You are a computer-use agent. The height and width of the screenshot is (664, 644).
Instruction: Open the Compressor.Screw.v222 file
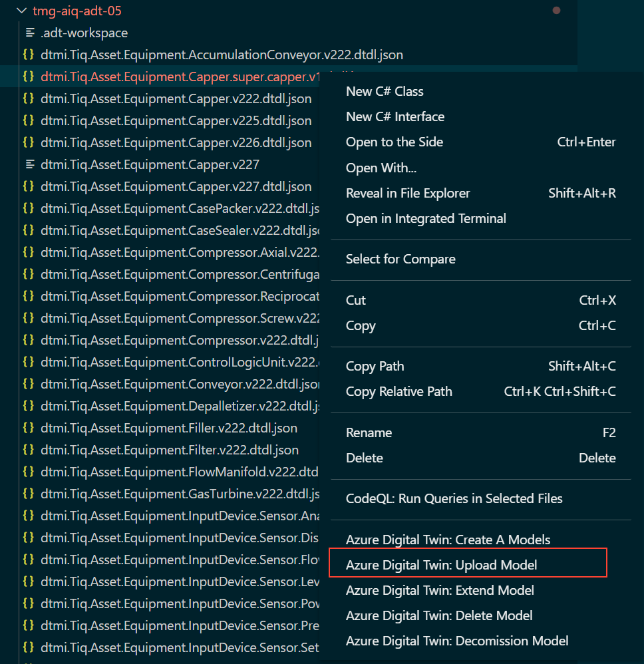[180, 319]
